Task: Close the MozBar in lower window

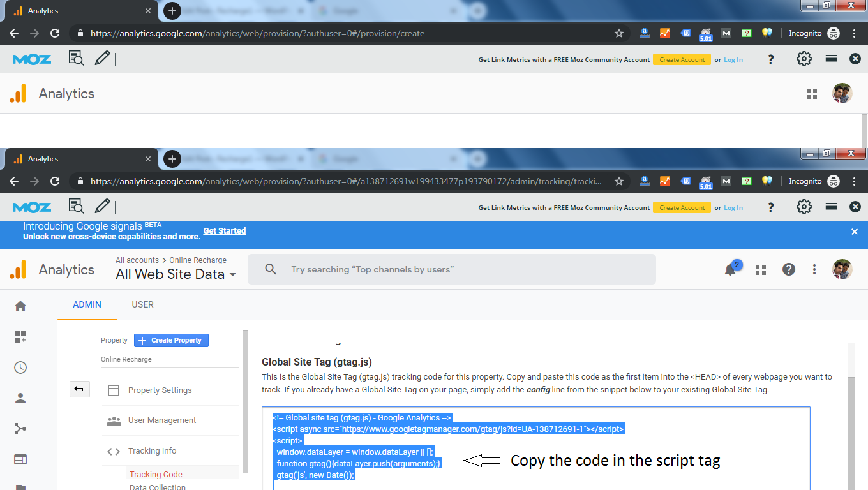Action: (855, 207)
